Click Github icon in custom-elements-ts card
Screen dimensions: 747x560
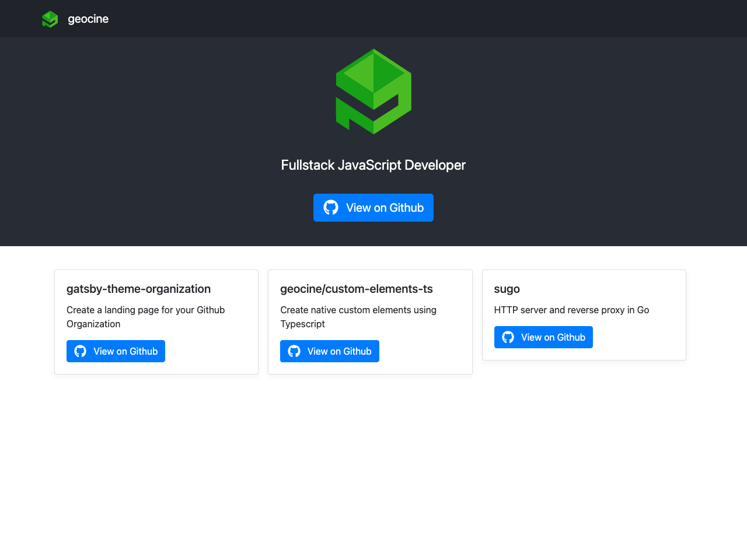coord(294,351)
